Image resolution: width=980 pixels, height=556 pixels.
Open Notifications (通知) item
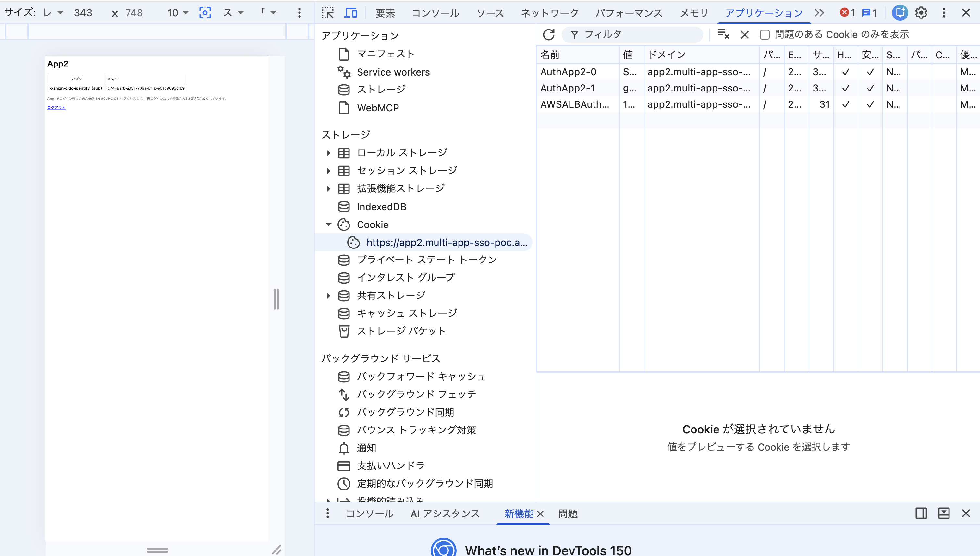(357, 448)
